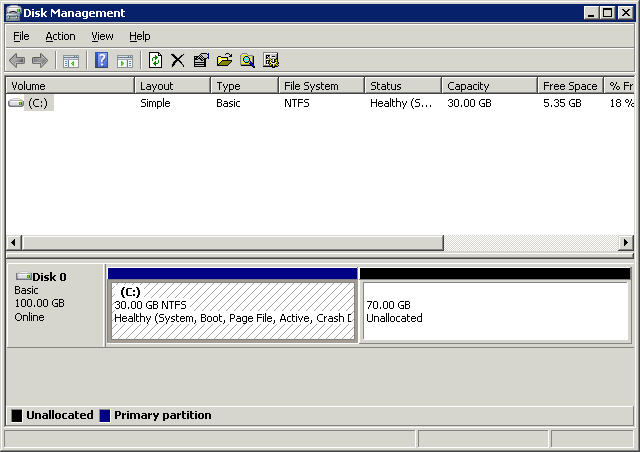The width and height of the screenshot is (640, 452).
Task: Select the (C:) volume row in the list
Action: pyautogui.click(x=37, y=103)
